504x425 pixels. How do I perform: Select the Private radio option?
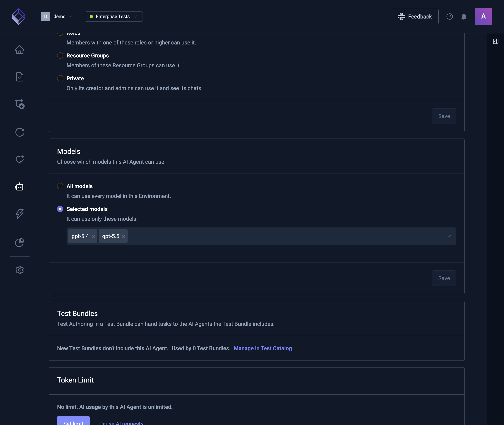60,78
